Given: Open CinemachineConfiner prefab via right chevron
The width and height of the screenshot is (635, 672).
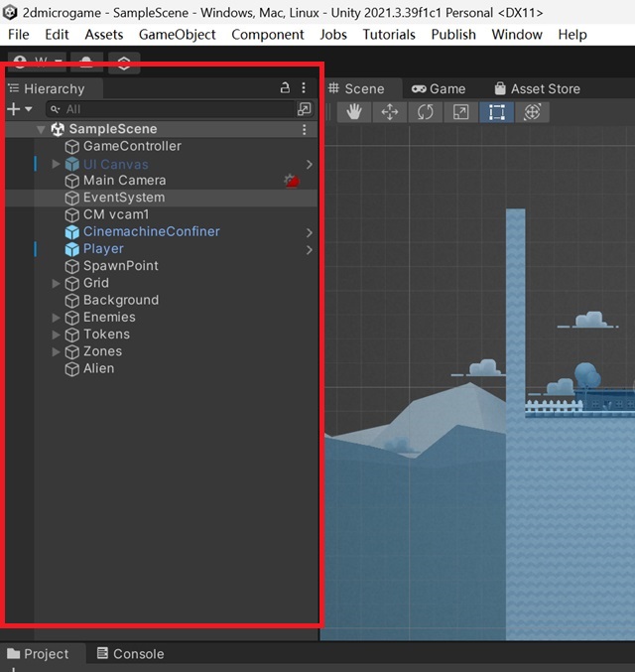Looking at the screenshot, I should point(310,232).
